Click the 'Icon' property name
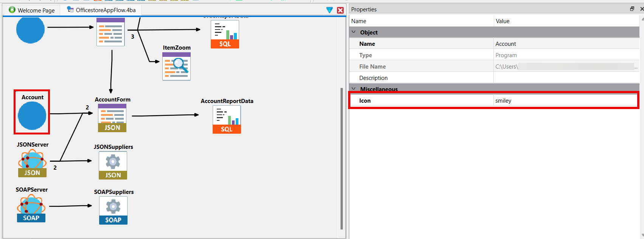Image resolution: width=644 pixels, height=239 pixels. pyautogui.click(x=365, y=101)
